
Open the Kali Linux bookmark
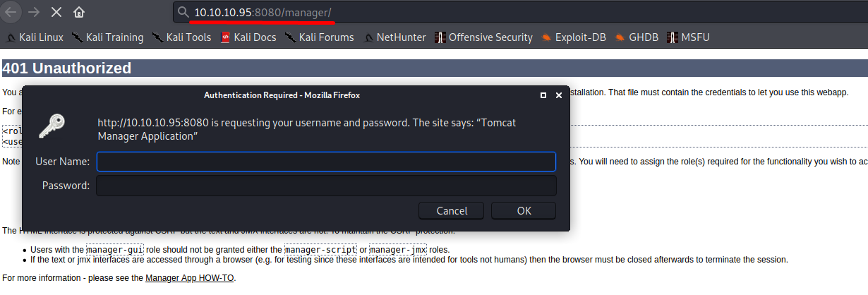coord(35,37)
